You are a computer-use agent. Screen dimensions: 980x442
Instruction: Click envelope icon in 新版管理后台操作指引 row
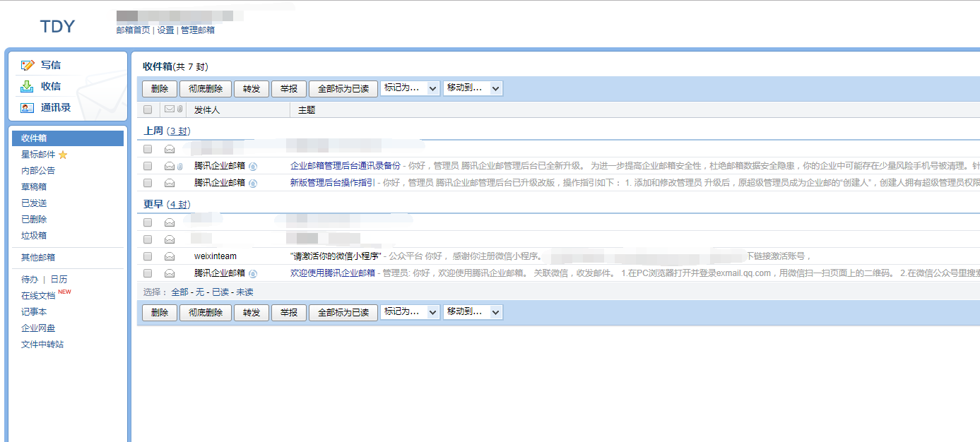[170, 183]
